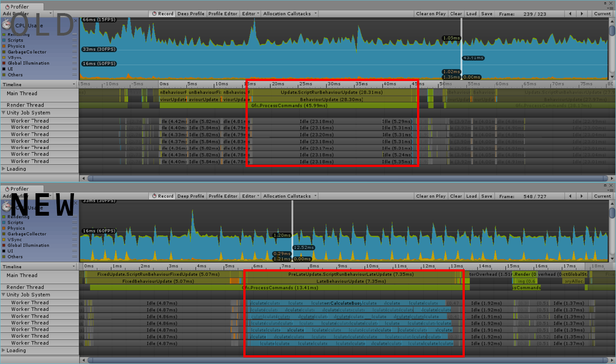Screen dimensions: 616x364
Task: Toggle Clear on Play in upper Profiler
Action: click(431, 14)
